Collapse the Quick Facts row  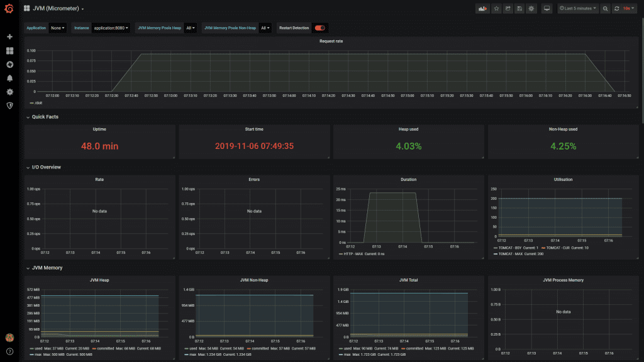click(x=45, y=117)
